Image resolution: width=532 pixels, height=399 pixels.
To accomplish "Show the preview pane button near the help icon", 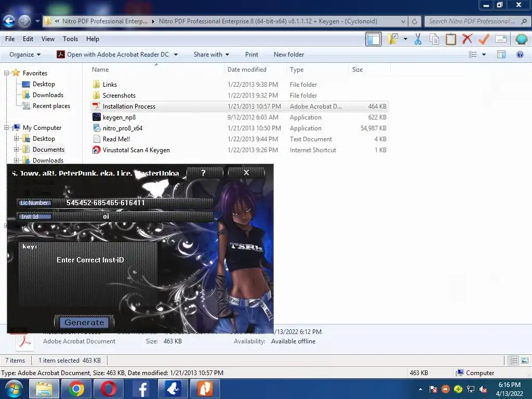I will point(501,55).
